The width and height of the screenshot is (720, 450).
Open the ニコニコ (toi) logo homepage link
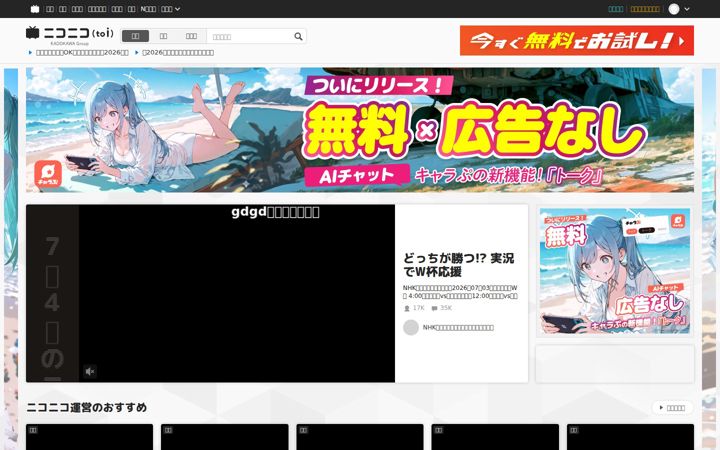pyautogui.click(x=70, y=33)
